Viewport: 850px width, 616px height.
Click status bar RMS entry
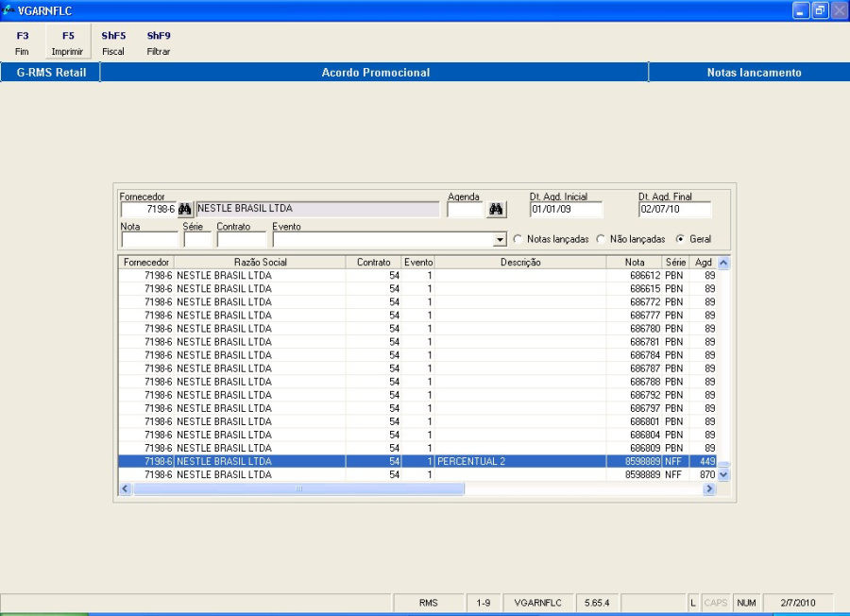click(x=428, y=603)
